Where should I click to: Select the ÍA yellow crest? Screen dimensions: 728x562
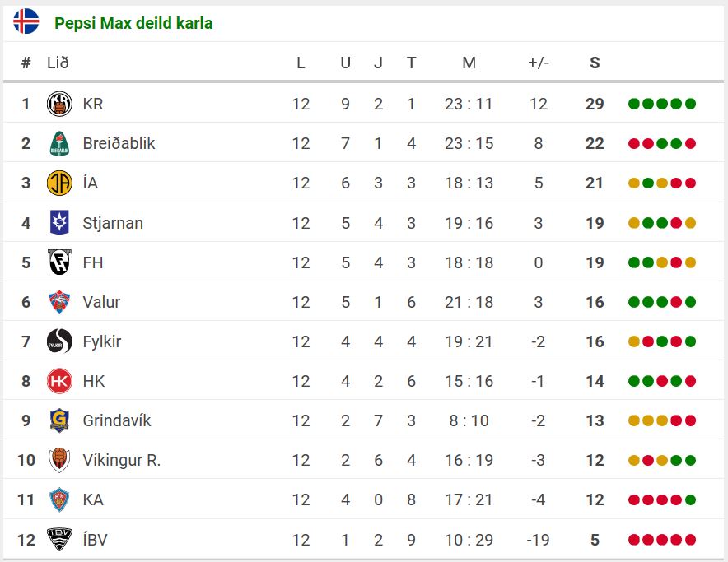tap(59, 183)
